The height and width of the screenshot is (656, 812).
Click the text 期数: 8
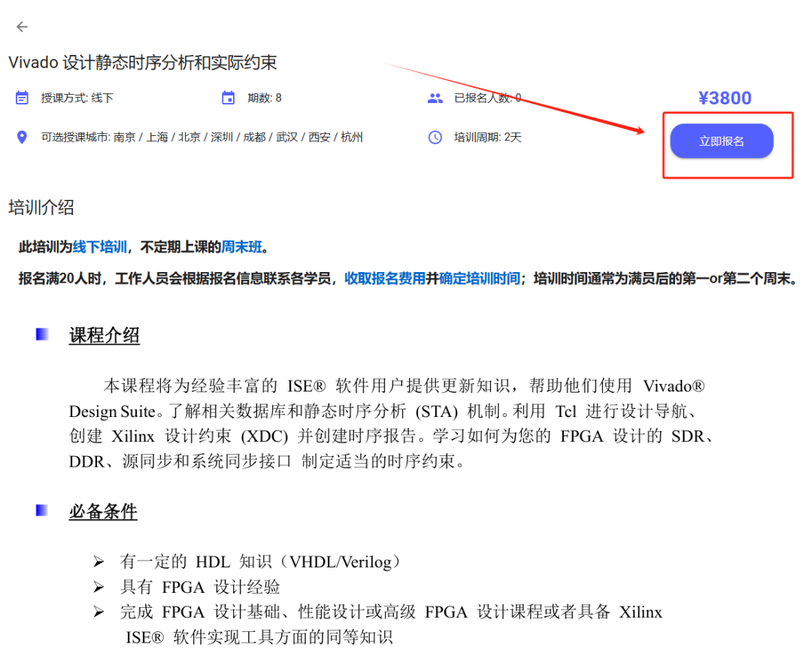264,98
